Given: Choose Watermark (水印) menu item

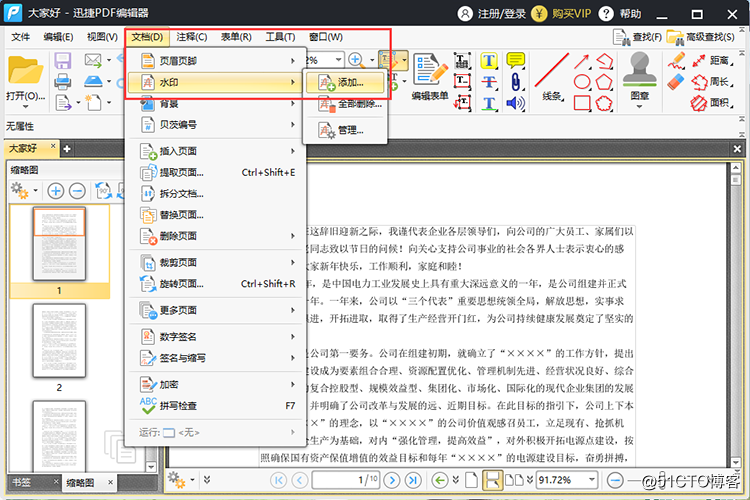Looking at the screenshot, I should point(215,82).
